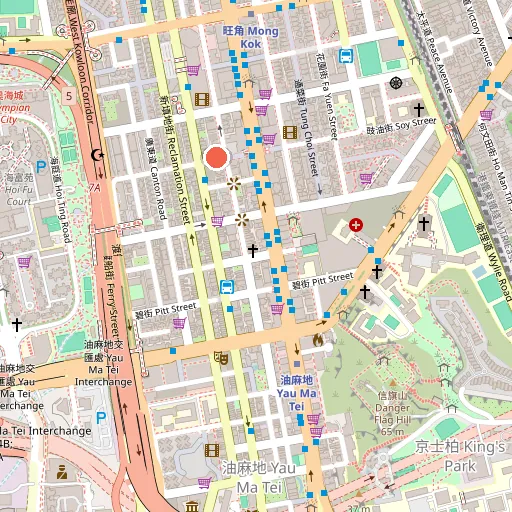Select the police icon at bottom left
The height and width of the screenshot is (512, 512).
[62, 472]
